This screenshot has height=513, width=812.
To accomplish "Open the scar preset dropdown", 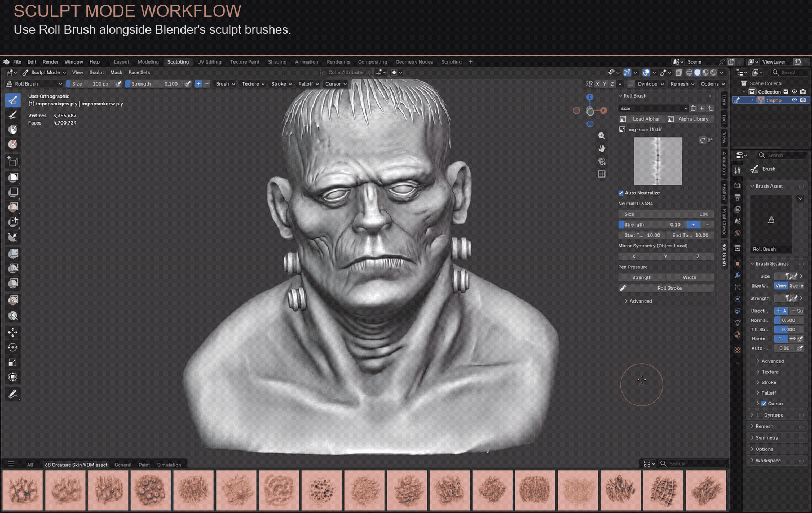I will click(654, 108).
